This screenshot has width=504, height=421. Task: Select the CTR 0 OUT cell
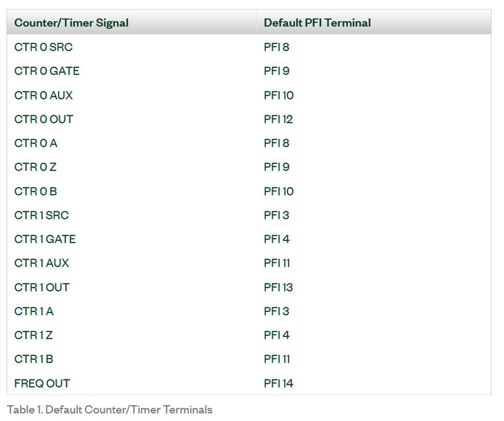tap(43, 119)
